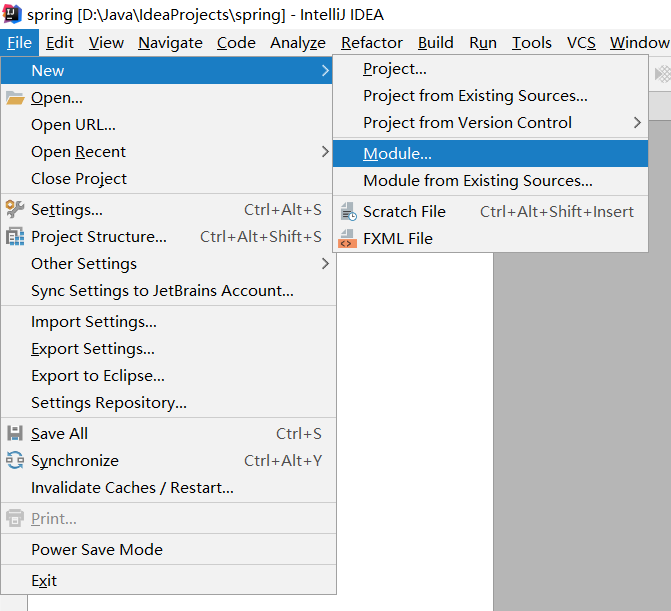Image resolution: width=671 pixels, height=611 pixels.
Task: Click the Open folder icon
Action: (14, 98)
